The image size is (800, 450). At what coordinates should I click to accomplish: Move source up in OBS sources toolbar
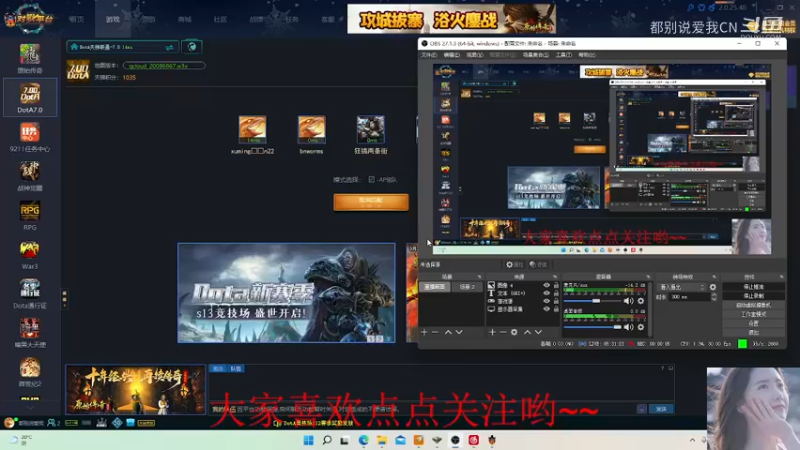(528, 332)
